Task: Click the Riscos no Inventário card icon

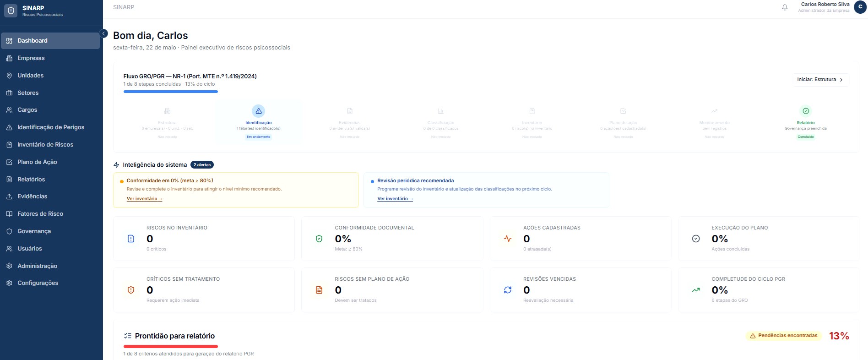Action: click(131, 239)
